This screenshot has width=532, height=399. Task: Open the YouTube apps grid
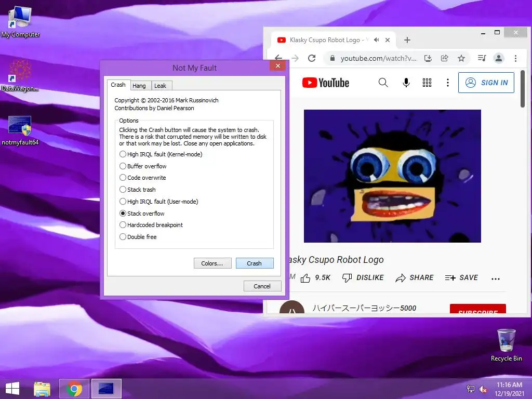427,83
